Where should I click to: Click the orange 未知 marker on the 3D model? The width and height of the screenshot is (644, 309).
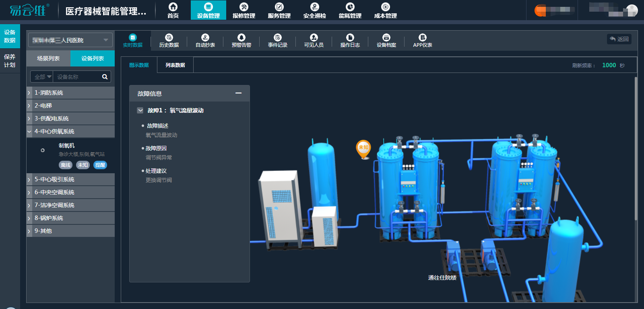tap(363, 148)
